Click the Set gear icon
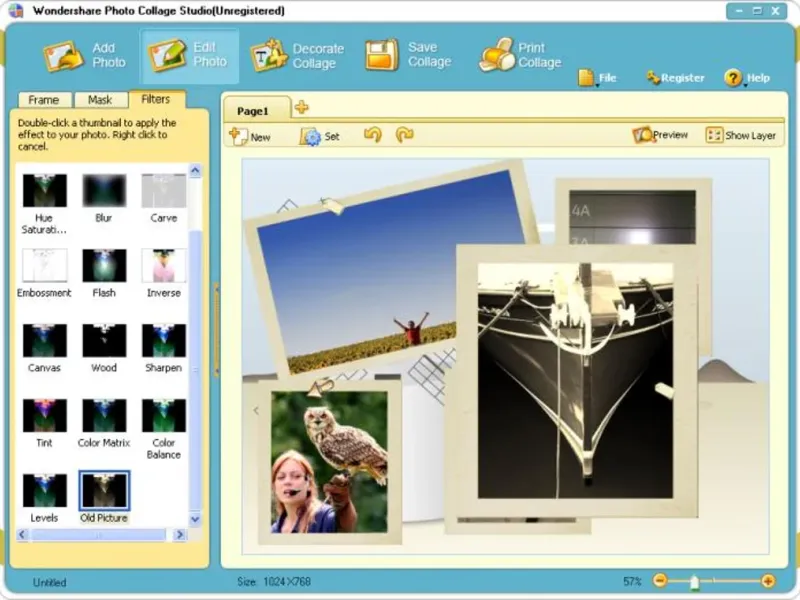The width and height of the screenshot is (800, 600). (x=310, y=136)
